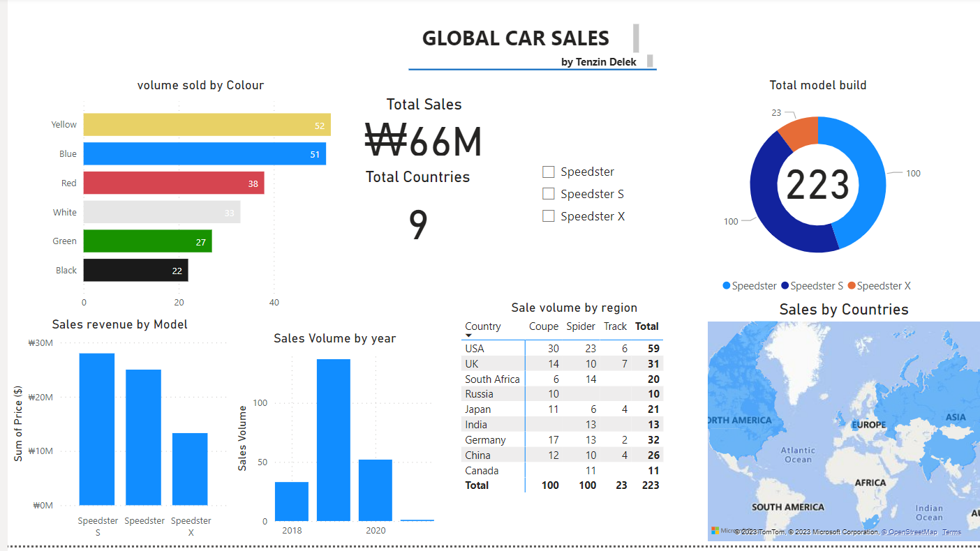Select the Blue bar showing 51
980x551 pixels.
point(205,153)
